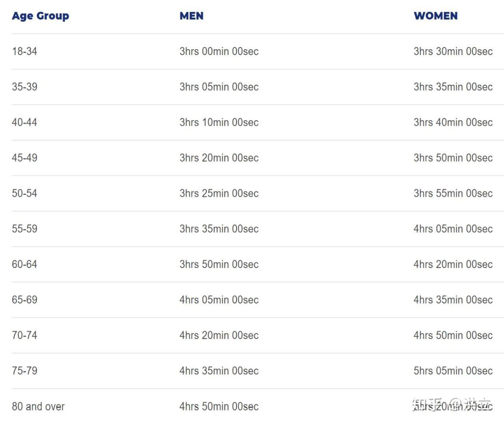Screen dimensions: 504x424
Task: Click women's 3hrs 50min 00sec time
Action: pyautogui.click(x=453, y=158)
